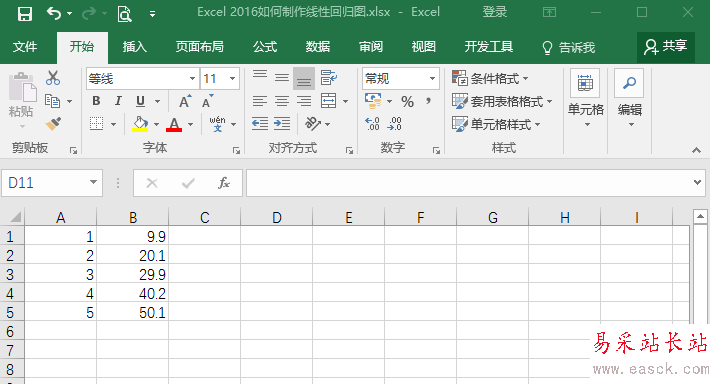The width and height of the screenshot is (710, 384).
Task: Collapse the ribbon with the chevron
Action: pyautogui.click(x=696, y=150)
